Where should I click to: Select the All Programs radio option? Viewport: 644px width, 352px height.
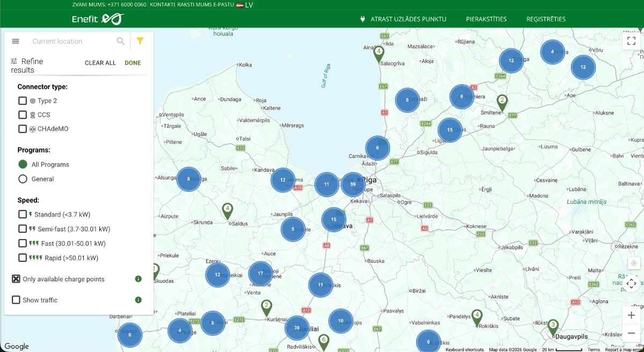point(23,164)
